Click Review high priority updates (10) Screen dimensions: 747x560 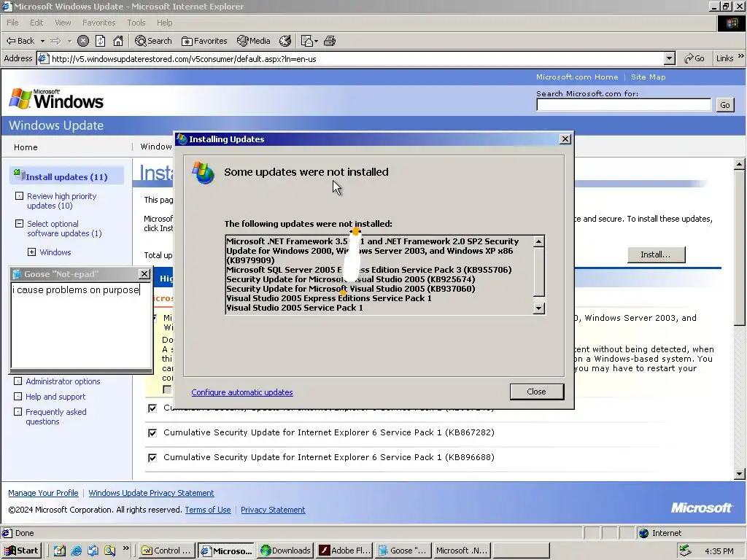pyautogui.click(x=61, y=201)
